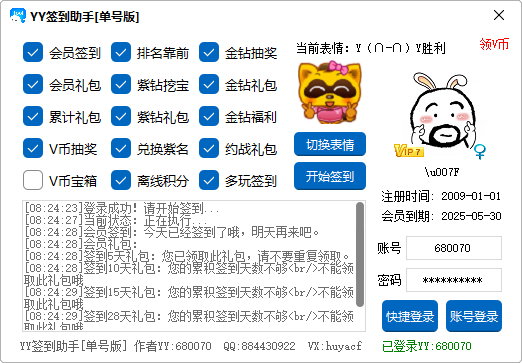Click the 切换表情 button
Image resolution: width=522 pixels, height=363 pixels.
(x=330, y=144)
